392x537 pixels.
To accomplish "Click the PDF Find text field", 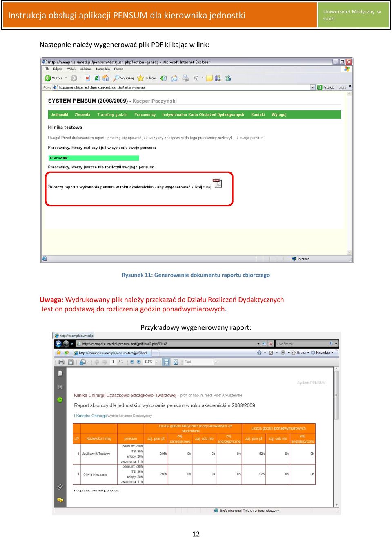I will [x=198, y=362].
